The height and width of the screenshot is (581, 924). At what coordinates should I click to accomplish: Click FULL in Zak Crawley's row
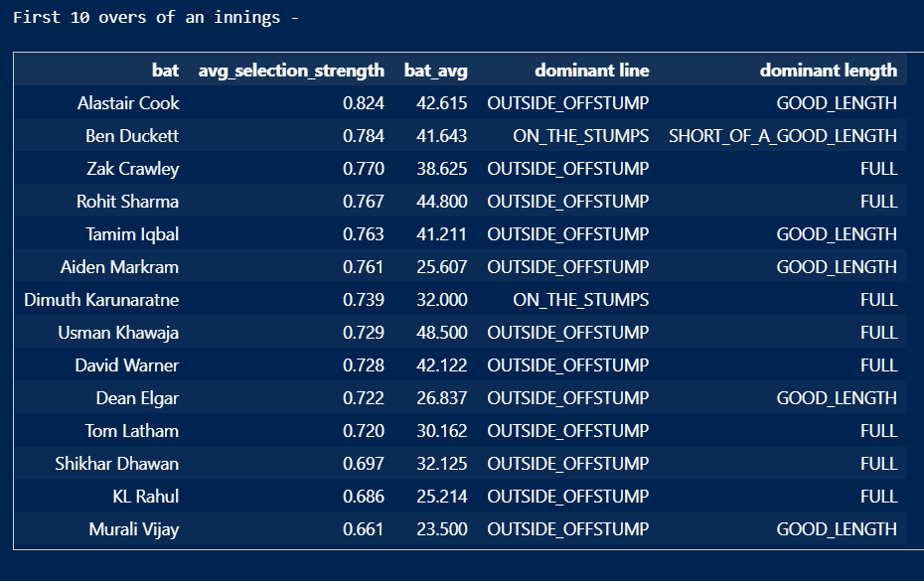point(878,169)
